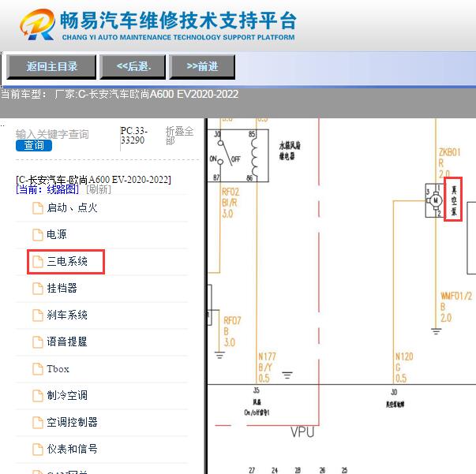Click the RF02 Bl/R 3.0 wire label
Screen dimensions: 476x474
(x=231, y=203)
